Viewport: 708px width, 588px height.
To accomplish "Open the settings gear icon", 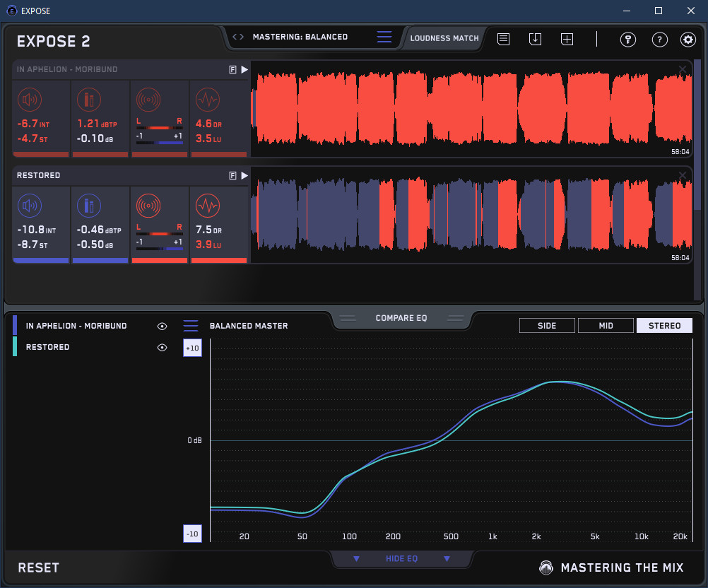I will (x=688, y=40).
